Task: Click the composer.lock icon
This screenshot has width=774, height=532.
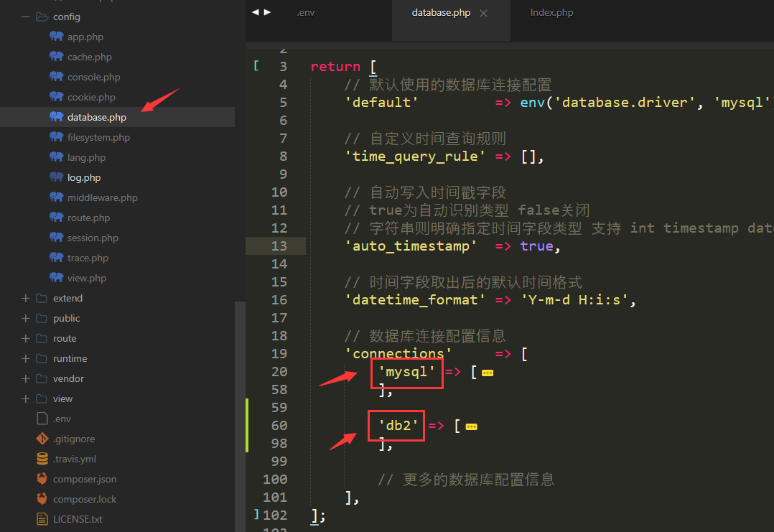Action: pyautogui.click(x=42, y=498)
